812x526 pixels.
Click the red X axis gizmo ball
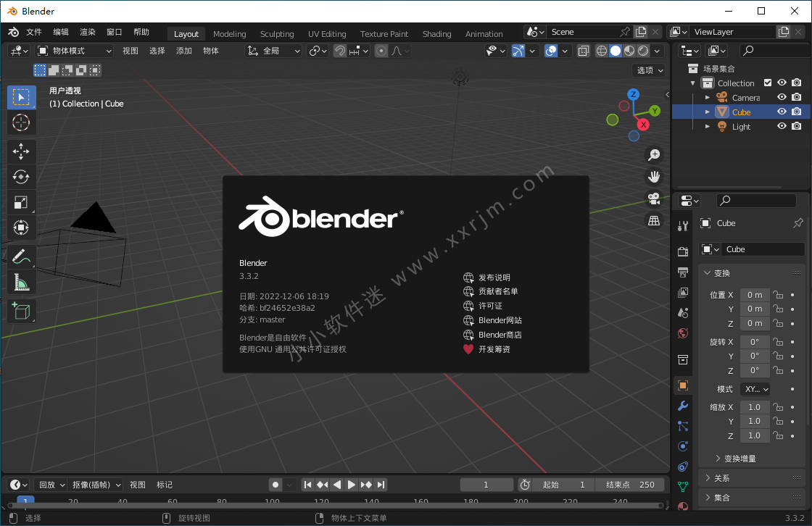click(643, 125)
